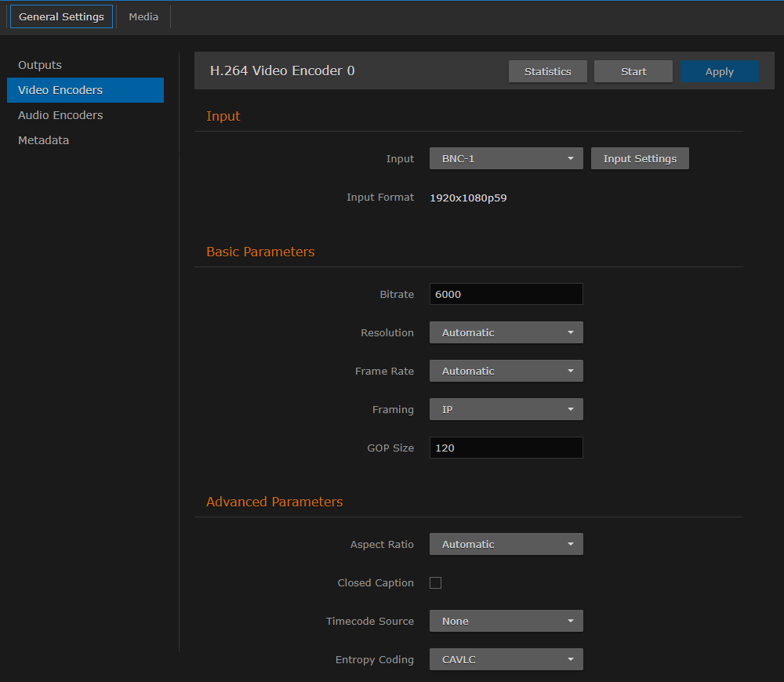Change the Framing option from IP
Viewport: 784px width, 682px height.
pyautogui.click(x=506, y=408)
